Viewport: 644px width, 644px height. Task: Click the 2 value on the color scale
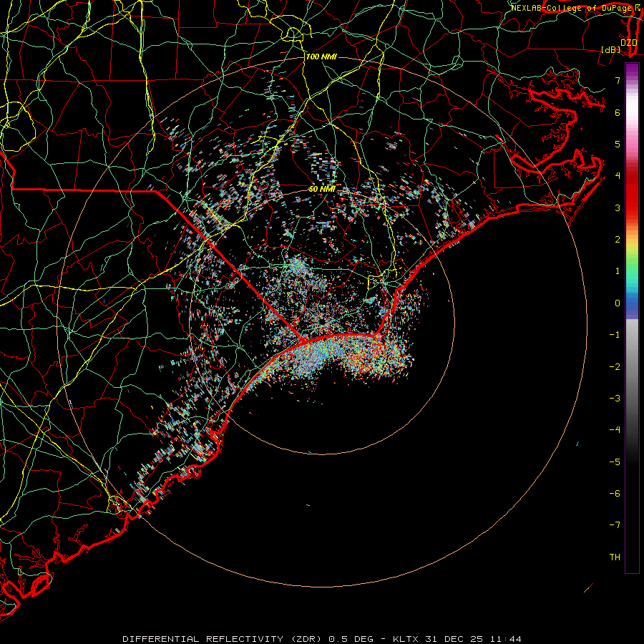pos(618,240)
